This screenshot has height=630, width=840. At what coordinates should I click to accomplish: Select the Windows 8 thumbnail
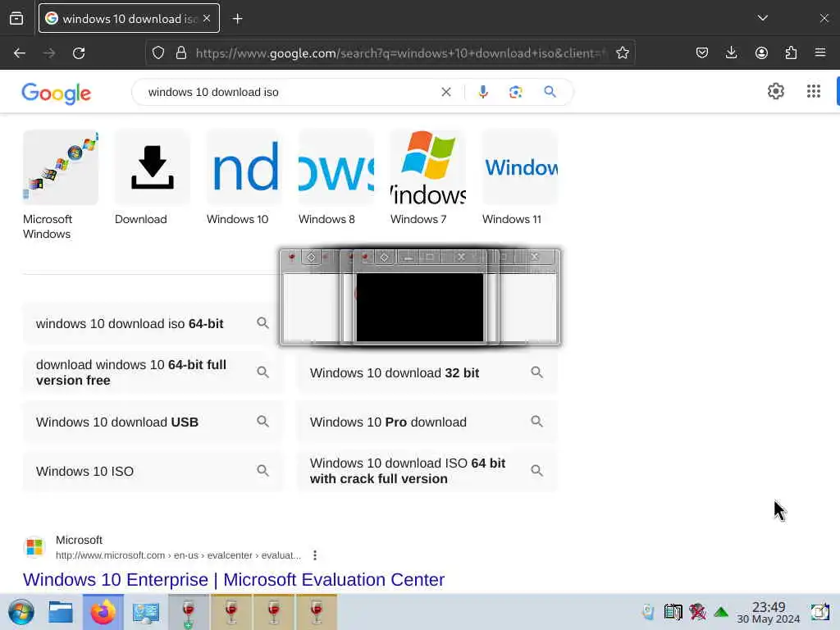pos(336,178)
